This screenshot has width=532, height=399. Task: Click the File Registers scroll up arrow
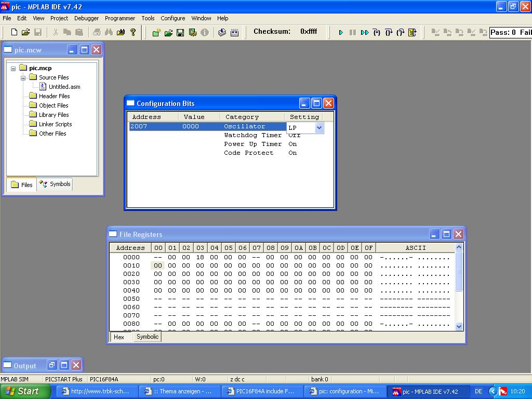click(x=459, y=247)
